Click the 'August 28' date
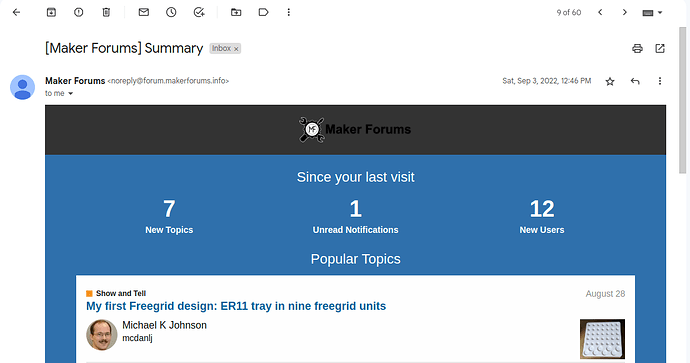 tap(605, 294)
